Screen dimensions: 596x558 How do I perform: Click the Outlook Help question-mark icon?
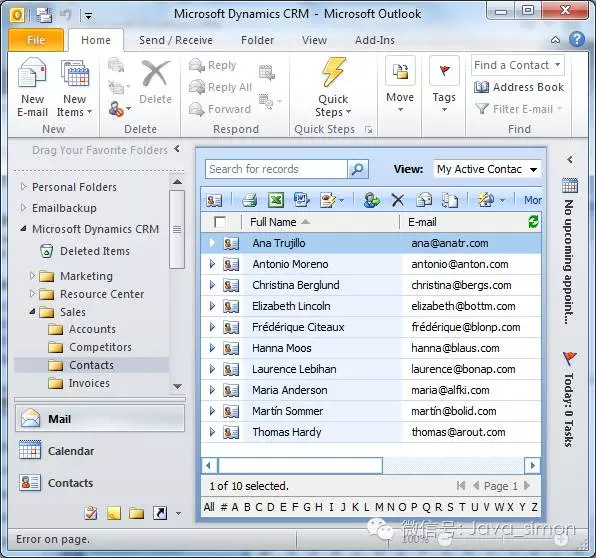(577, 39)
